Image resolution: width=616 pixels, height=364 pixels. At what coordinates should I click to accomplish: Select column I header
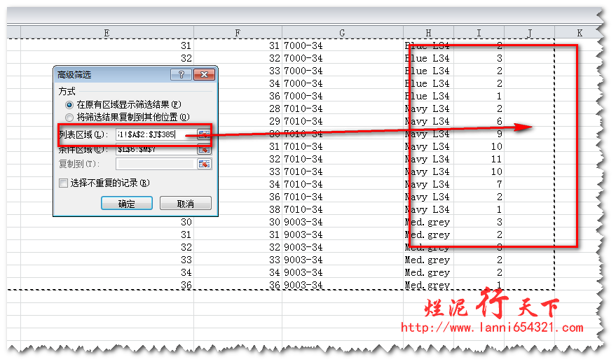click(479, 33)
